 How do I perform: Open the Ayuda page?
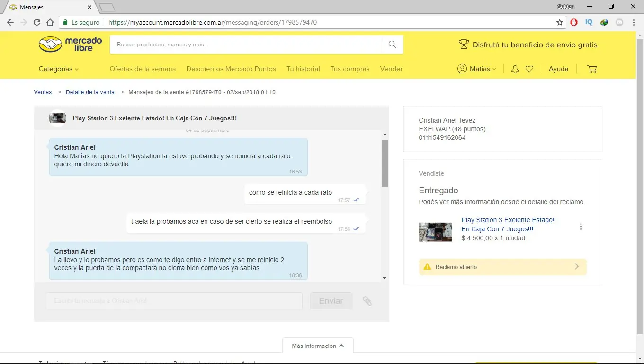(558, 69)
